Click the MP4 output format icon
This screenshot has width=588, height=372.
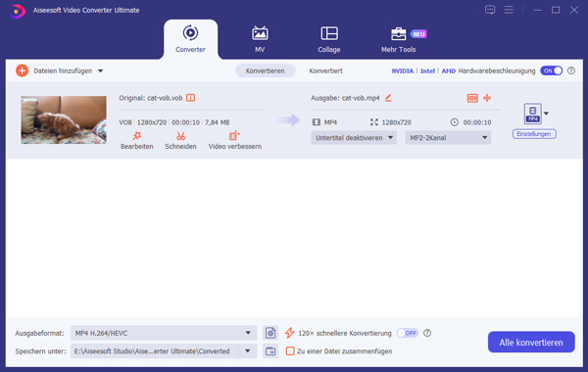tap(532, 114)
